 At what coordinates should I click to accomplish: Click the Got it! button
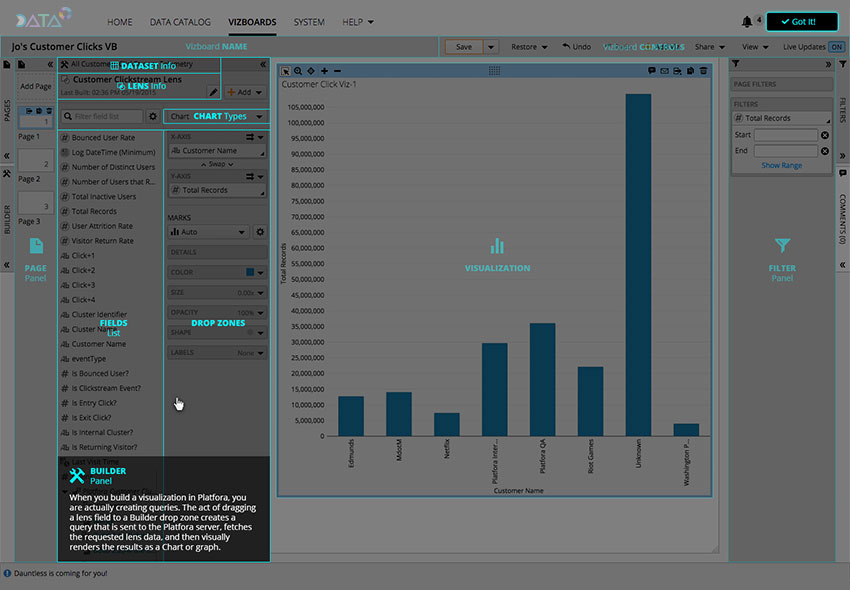point(800,21)
